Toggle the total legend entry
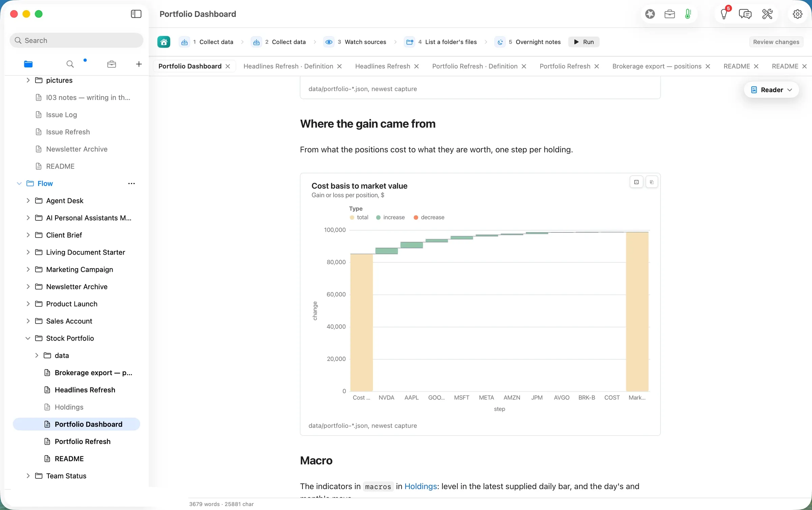The width and height of the screenshot is (812, 510). [x=359, y=217]
